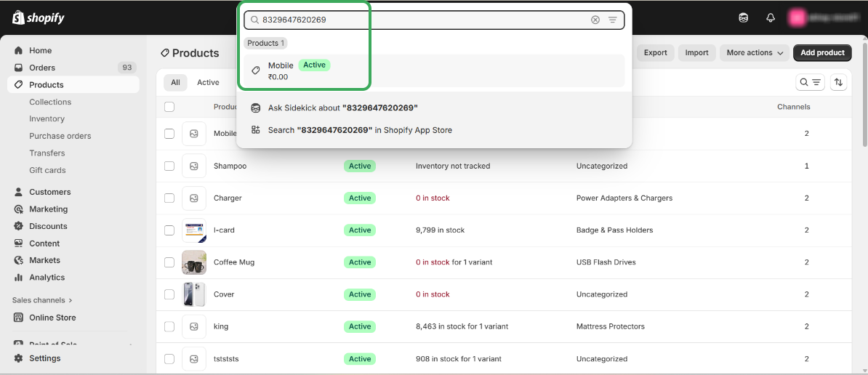Click the Import button
The image size is (868, 375).
697,52
